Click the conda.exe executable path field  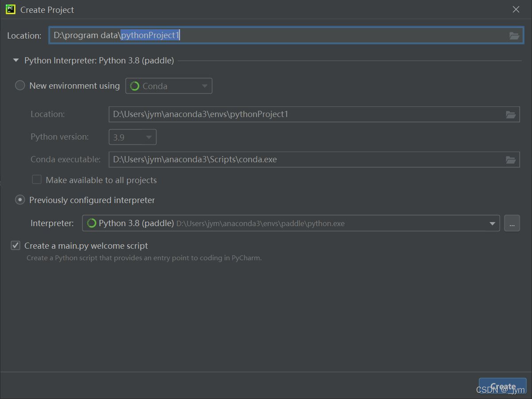point(314,160)
